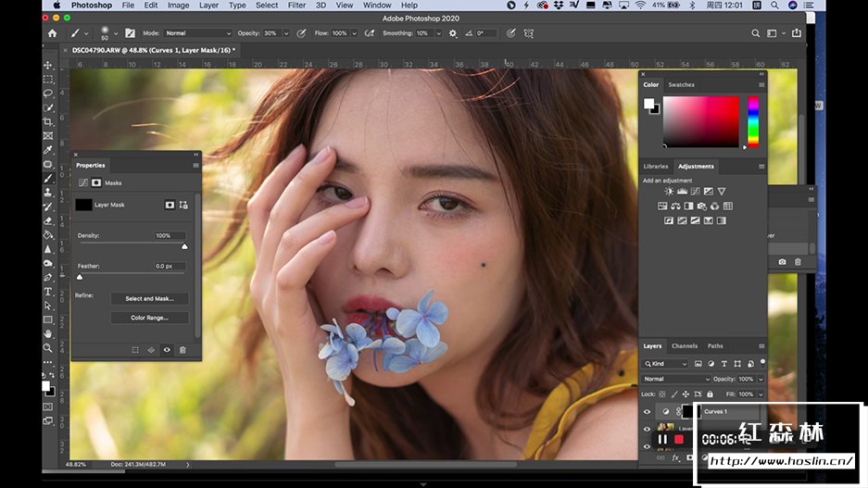Select the Eyedropper tool

(x=48, y=149)
